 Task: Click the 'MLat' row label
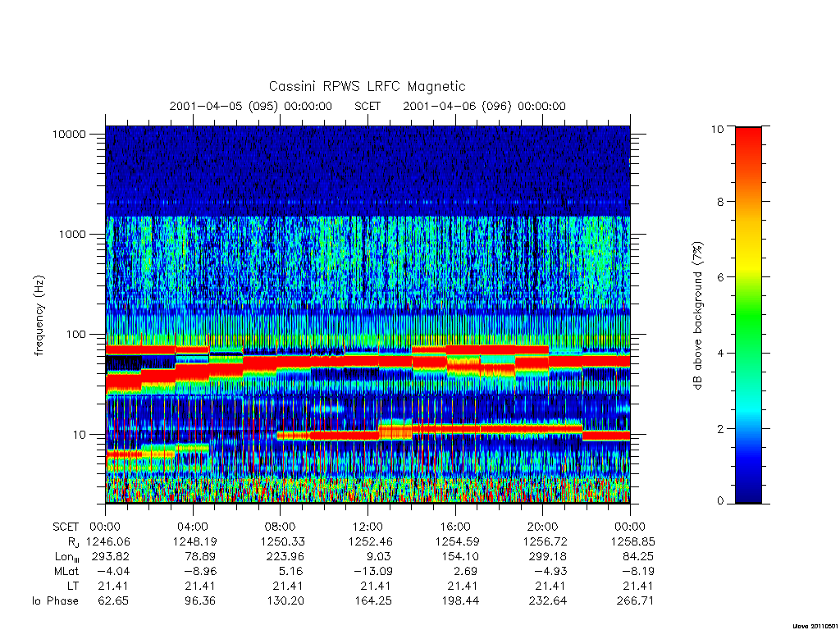coord(66,572)
